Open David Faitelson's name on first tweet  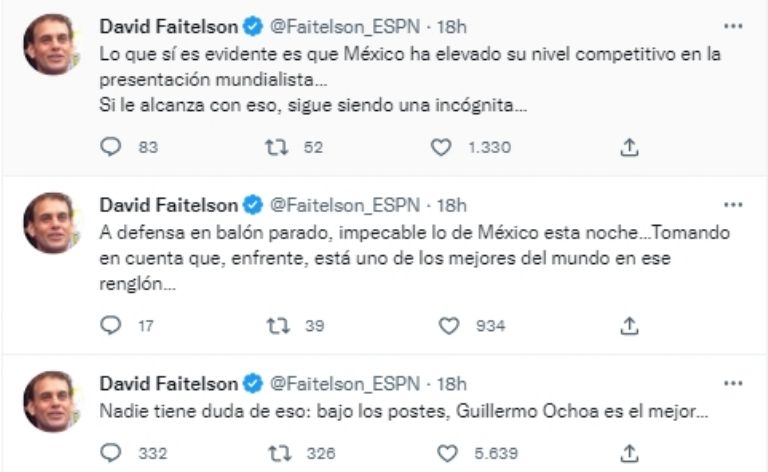[168, 26]
